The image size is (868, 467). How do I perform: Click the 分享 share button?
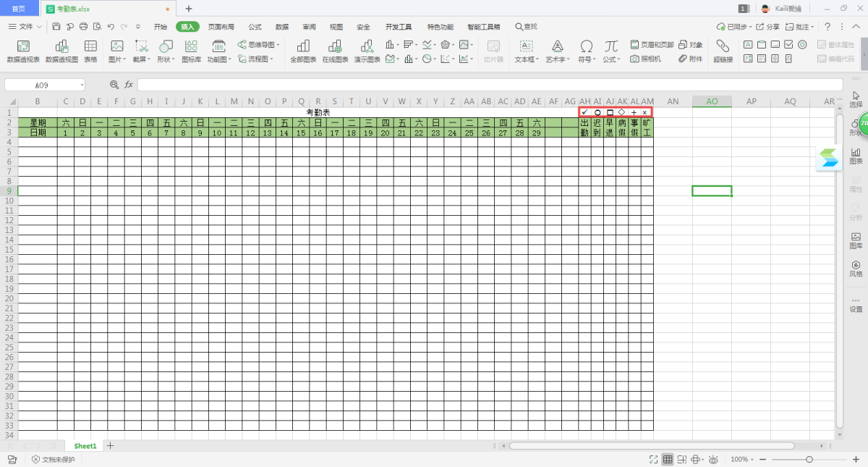click(768, 27)
